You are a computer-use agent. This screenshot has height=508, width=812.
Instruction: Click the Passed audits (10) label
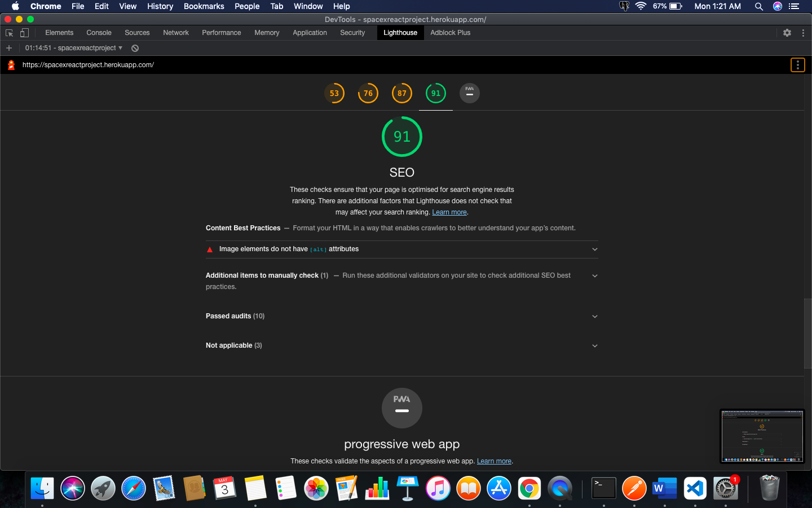tap(235, 316)
